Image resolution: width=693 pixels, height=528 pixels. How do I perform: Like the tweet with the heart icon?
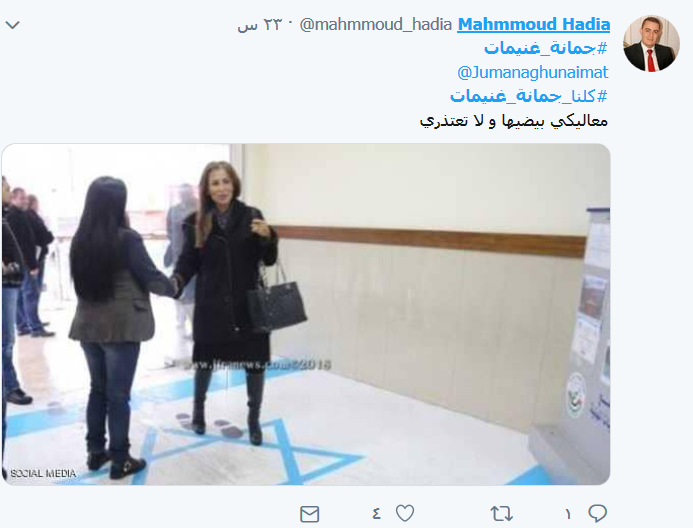(404, 513)
